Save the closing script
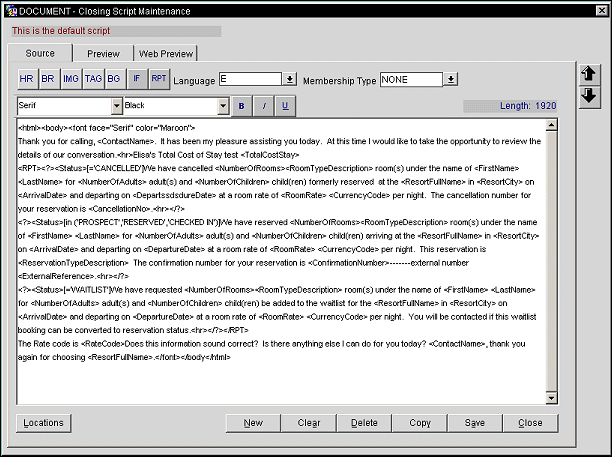 [475, 423]
